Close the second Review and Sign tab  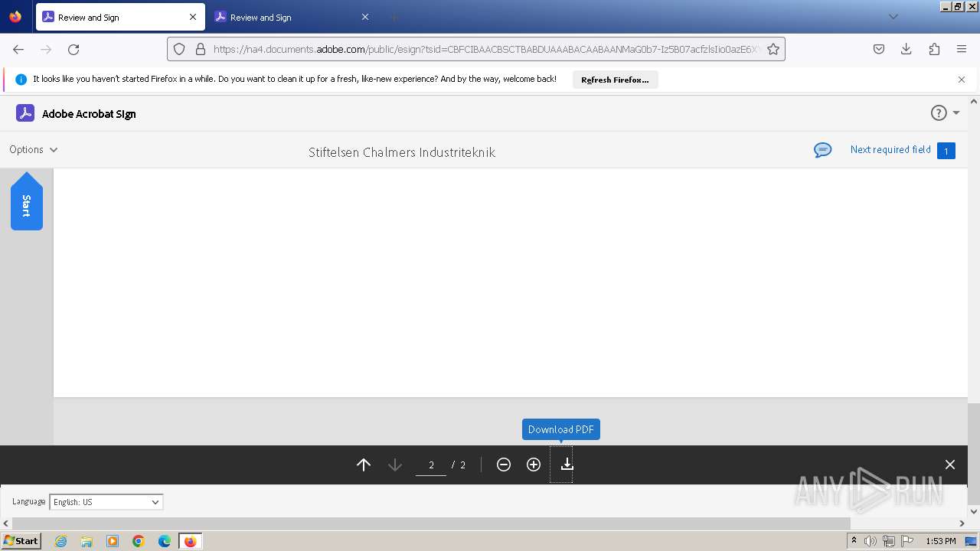(365, 17)
